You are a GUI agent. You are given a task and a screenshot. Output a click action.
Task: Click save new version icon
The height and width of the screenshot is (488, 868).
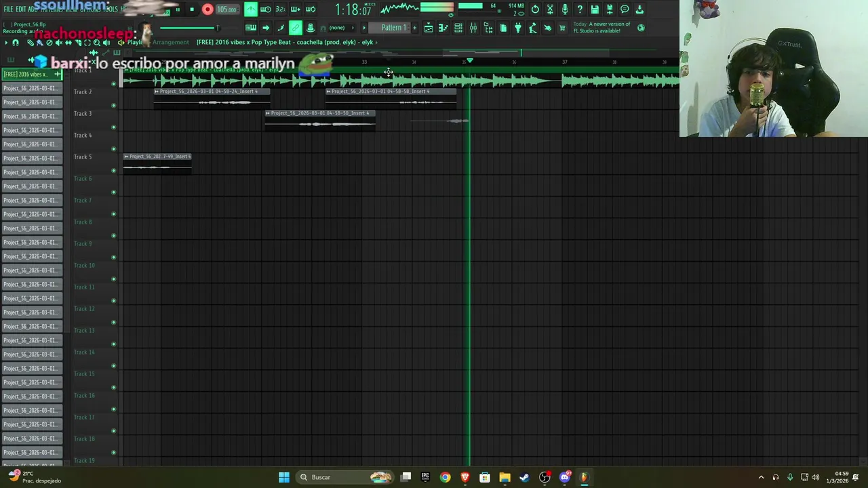(610, 9)
